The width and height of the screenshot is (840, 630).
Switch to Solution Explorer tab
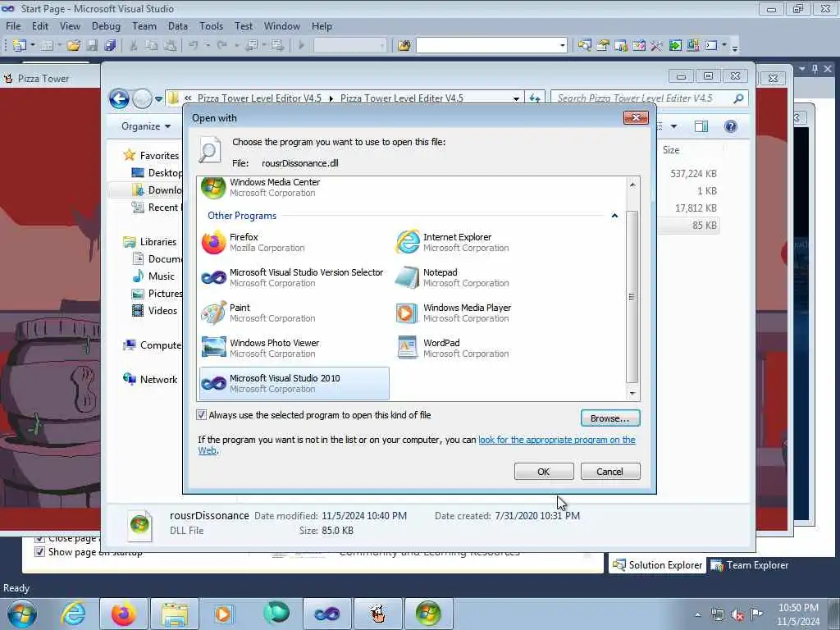(x=658, y=565)
